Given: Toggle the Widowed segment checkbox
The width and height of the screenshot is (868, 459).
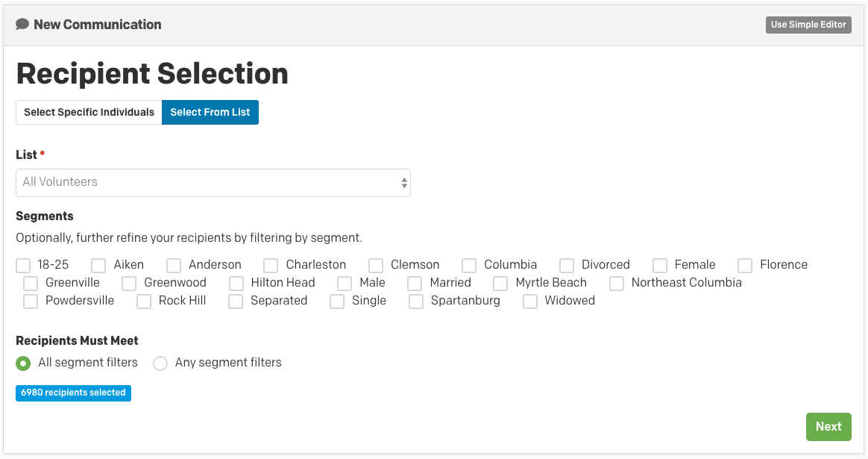Looking at the screenshot, I should click(x=530, y=302).
